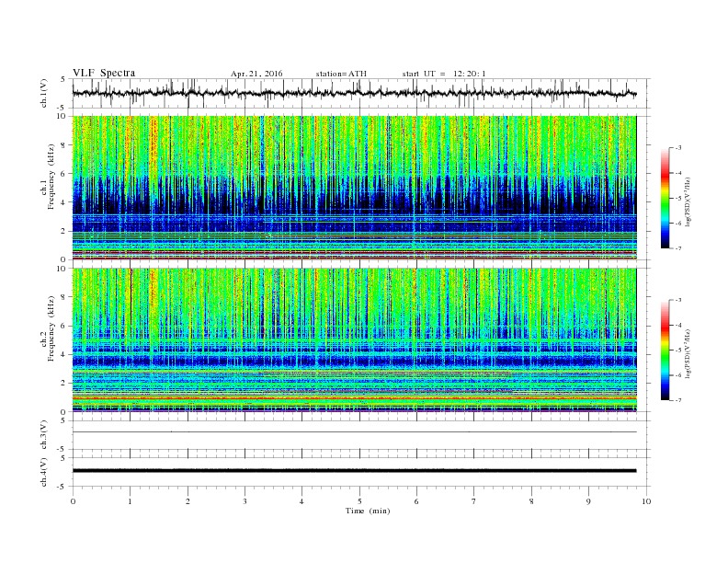Click the ch.3 flat line trace

click(354, 432)
